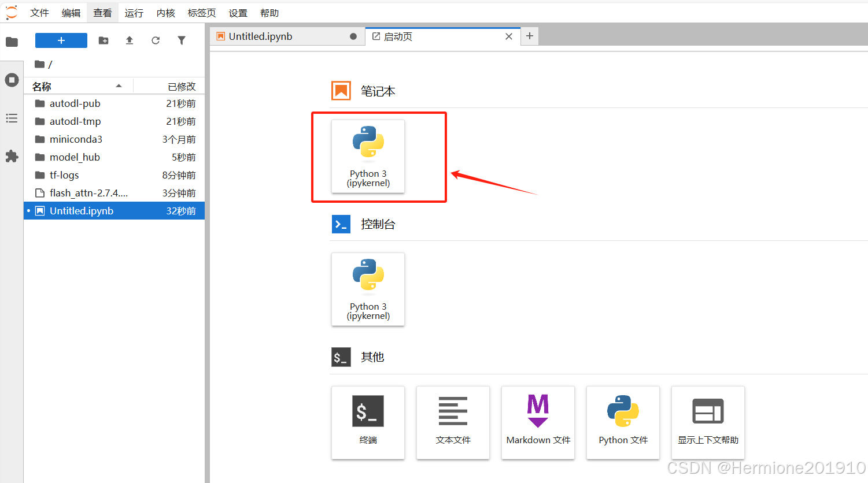Open the 运行 menu
This screenshot has width=868, height=483.
(134, 13)
